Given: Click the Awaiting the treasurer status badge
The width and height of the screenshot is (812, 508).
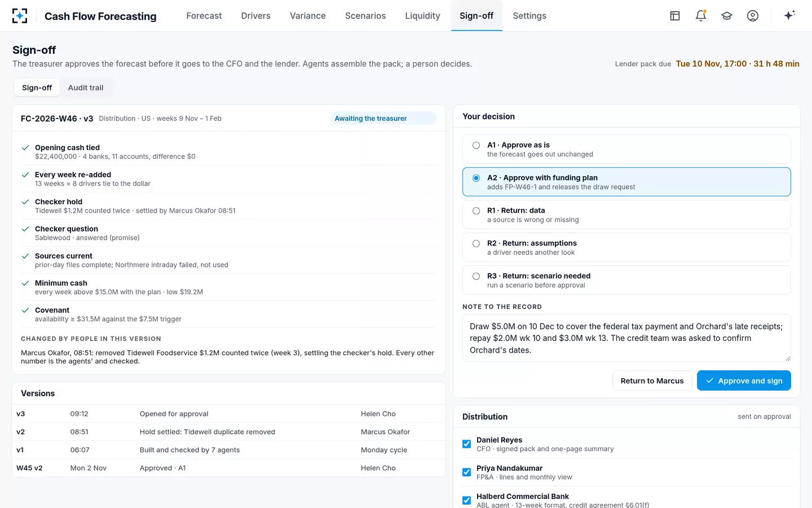Looking at the screenshot, I should [382, 119].
